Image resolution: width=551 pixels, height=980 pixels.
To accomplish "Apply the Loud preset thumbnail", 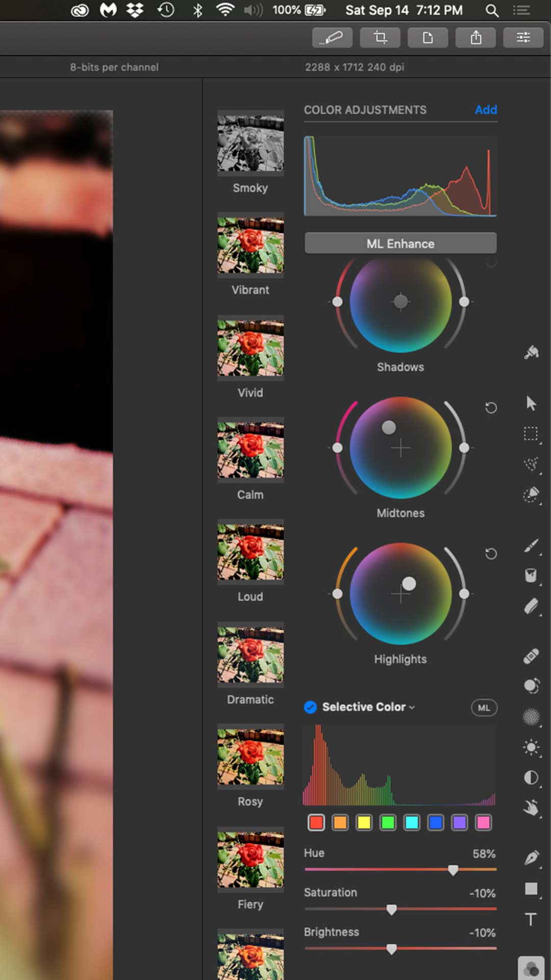I will tap(251, 552).
